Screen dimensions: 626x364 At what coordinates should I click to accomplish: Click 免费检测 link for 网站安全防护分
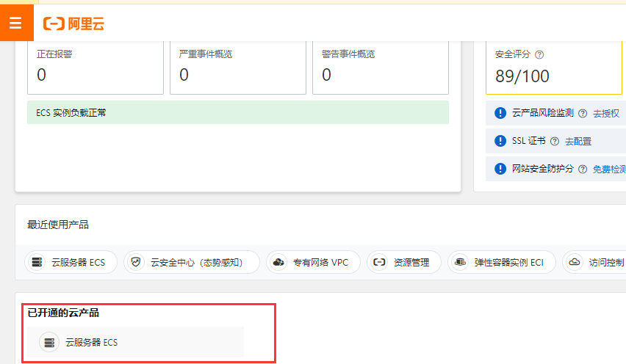[x=609, y=169]
